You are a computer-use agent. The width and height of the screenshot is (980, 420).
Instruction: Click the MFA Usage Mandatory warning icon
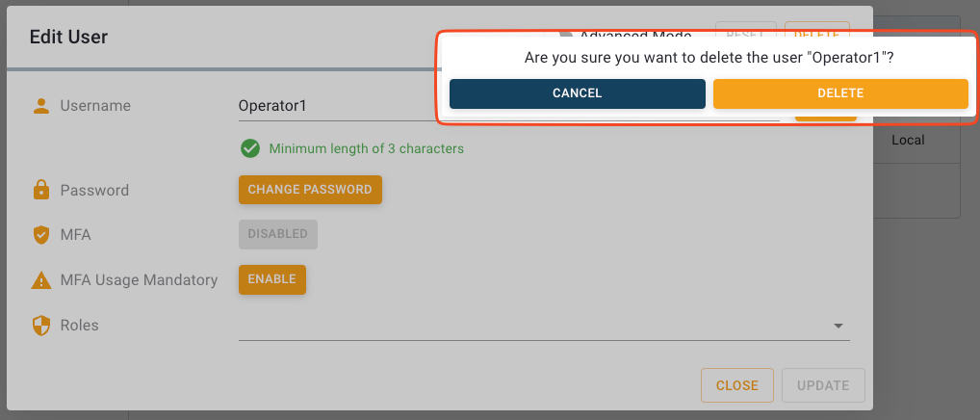click(40, 280)
